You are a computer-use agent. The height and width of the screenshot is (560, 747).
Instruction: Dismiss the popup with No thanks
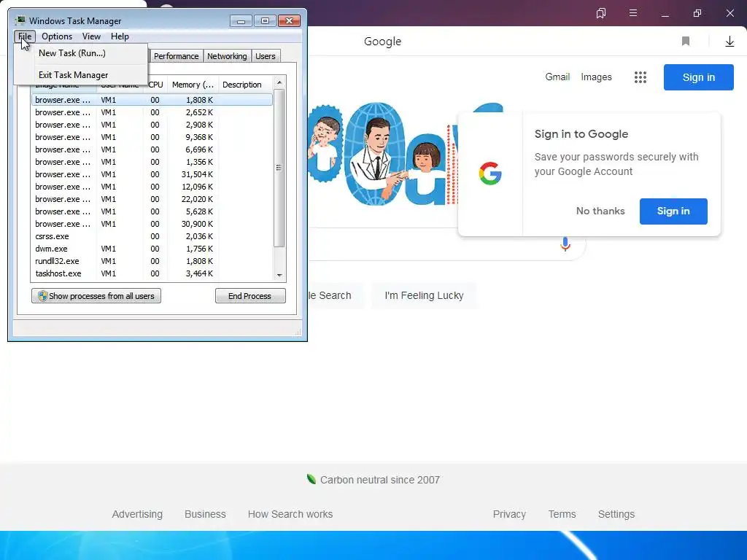600,211
